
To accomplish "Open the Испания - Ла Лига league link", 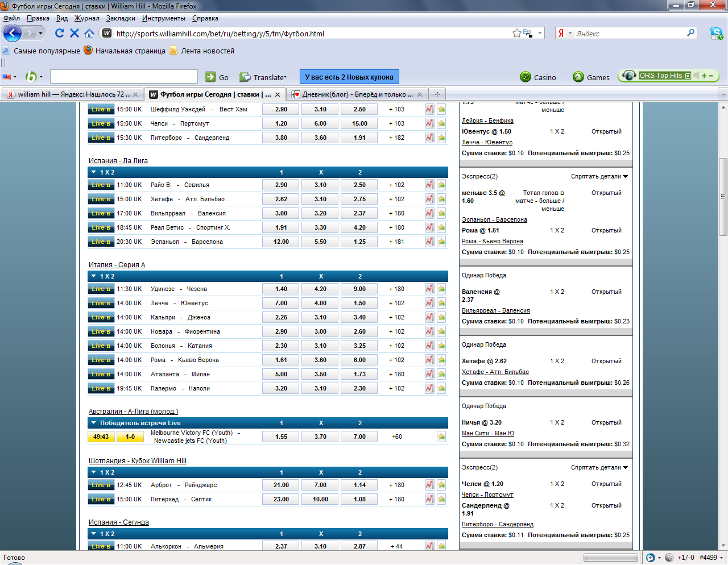I will coord(118,160).
